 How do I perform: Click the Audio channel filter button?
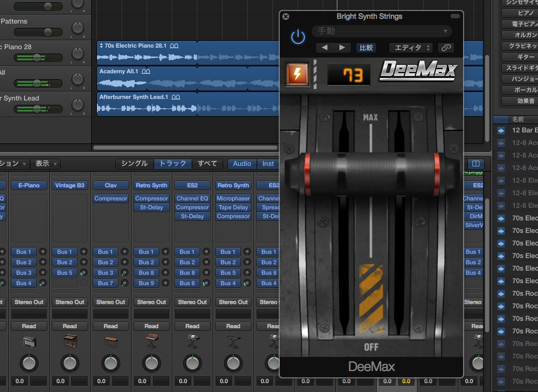242,164
